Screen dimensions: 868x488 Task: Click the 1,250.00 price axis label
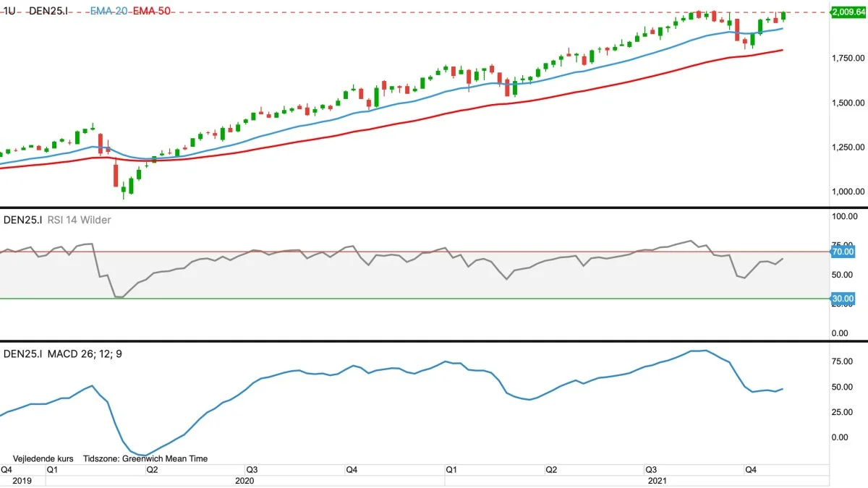point(849,147)
